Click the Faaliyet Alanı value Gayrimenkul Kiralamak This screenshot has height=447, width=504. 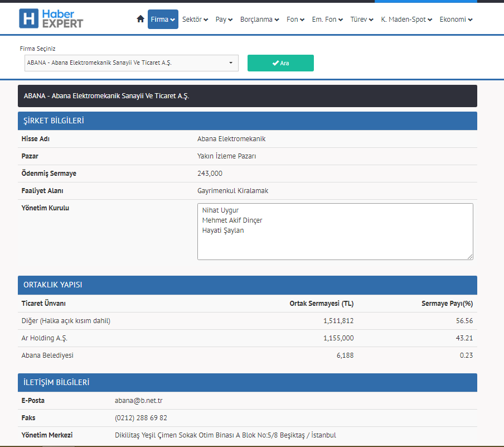232,191
